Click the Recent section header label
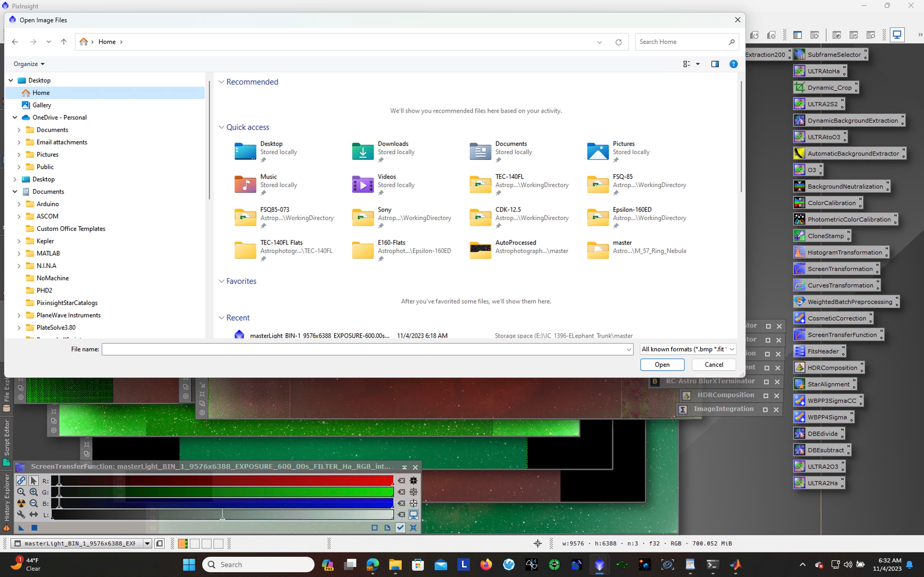924x577 pixels. [x=238, y=317]
